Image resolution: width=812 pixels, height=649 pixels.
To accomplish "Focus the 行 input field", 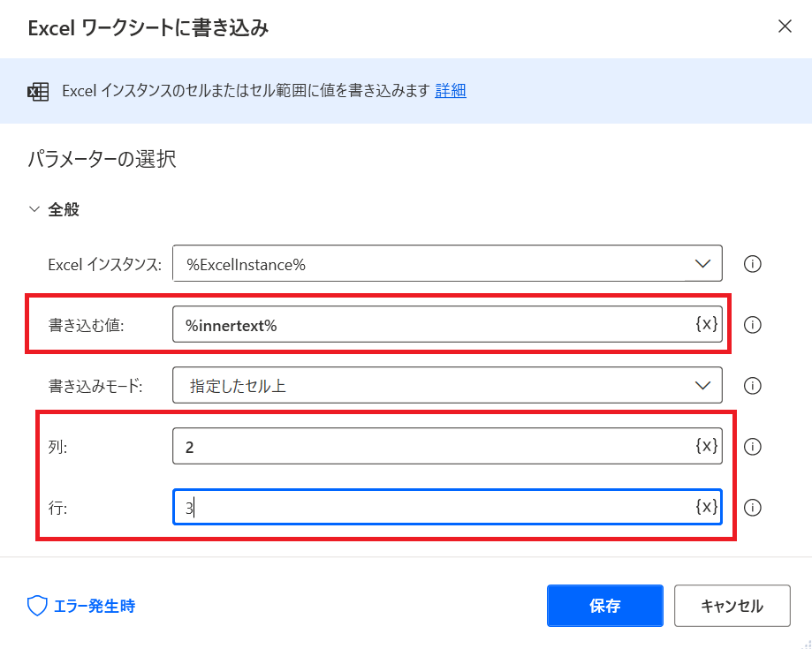I will (433, 508).
